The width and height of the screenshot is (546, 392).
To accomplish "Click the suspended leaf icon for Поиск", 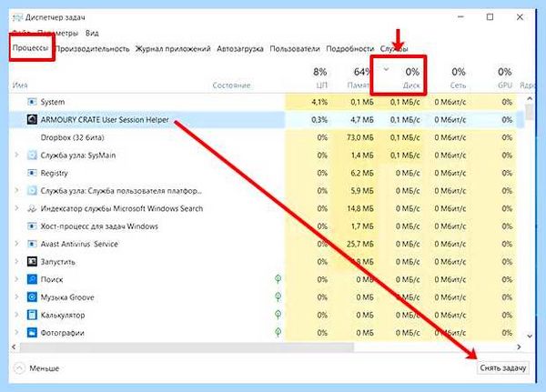I will [278, 279].
